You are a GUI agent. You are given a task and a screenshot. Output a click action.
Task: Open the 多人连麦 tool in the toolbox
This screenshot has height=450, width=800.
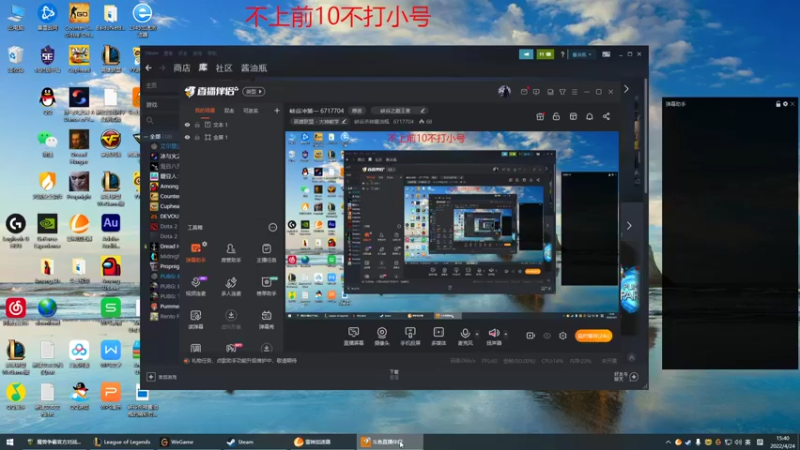point(231,286)
